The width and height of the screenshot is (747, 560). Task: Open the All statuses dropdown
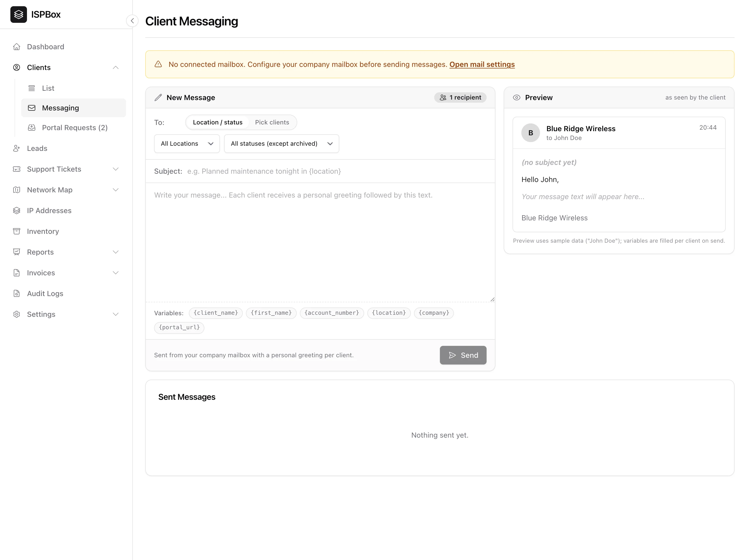(281, 143)
